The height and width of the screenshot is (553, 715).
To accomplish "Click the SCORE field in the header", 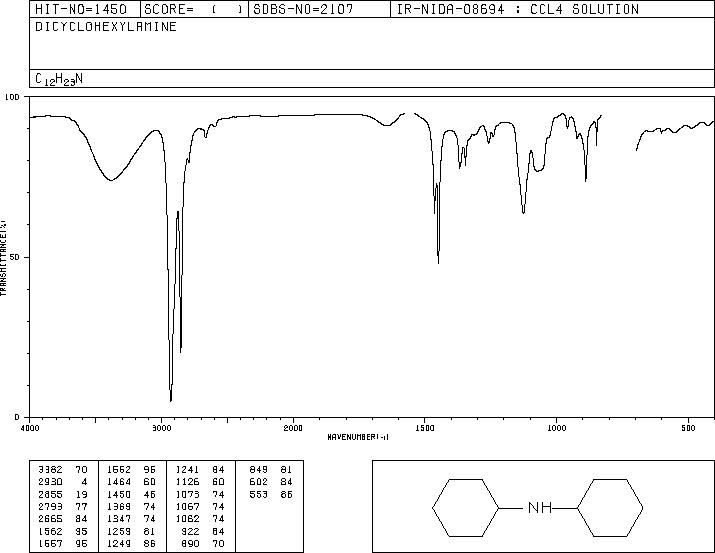I will (x=194, y=9).
